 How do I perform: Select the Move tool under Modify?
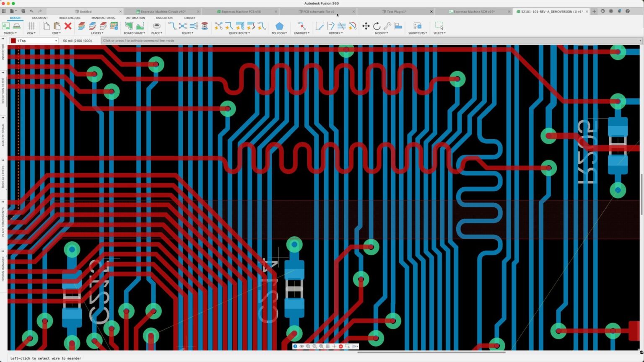pyautogui.click(x=365, y=26)
